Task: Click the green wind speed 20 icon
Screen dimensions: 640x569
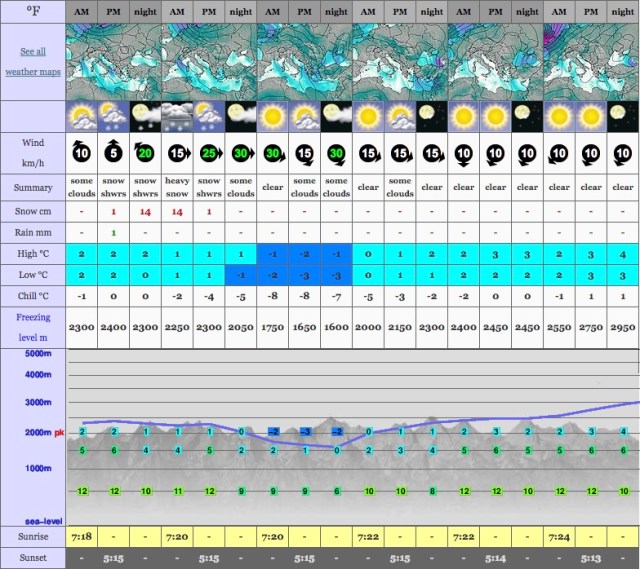Action: point(144,153)
